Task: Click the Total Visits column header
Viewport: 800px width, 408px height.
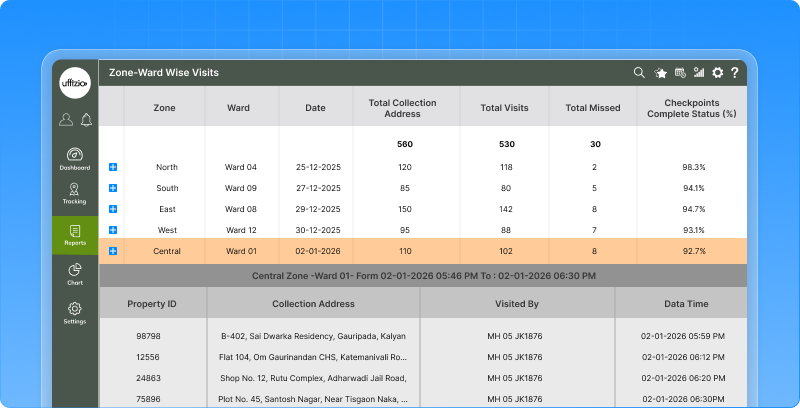Action: [505, 106]
